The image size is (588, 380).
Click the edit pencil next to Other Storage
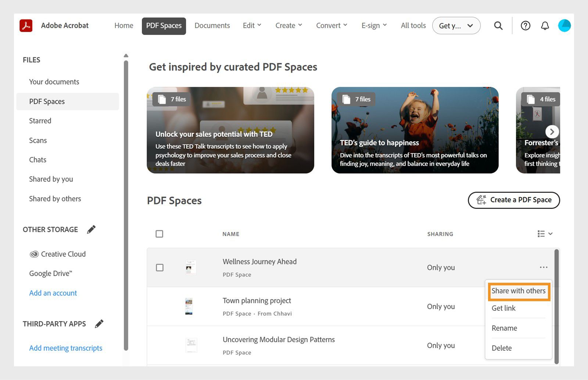point(91,229)
